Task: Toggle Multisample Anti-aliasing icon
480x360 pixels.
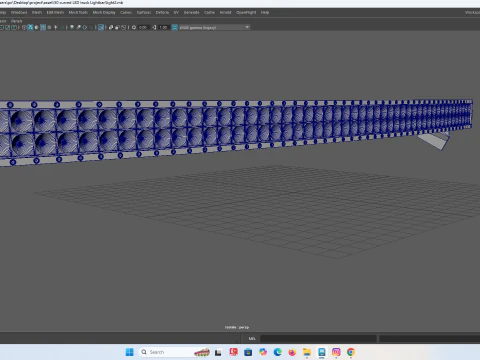Action: (x=85, y=27)
